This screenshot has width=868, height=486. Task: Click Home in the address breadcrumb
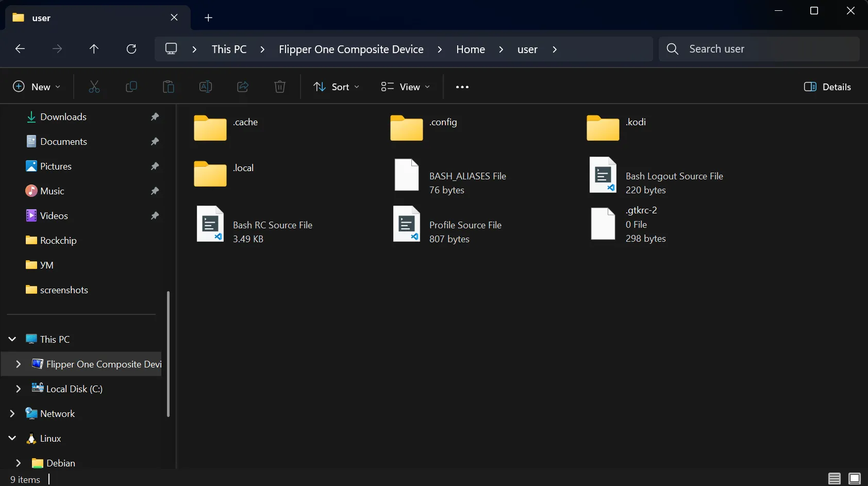pyautogui.click(x=471, y=49)
